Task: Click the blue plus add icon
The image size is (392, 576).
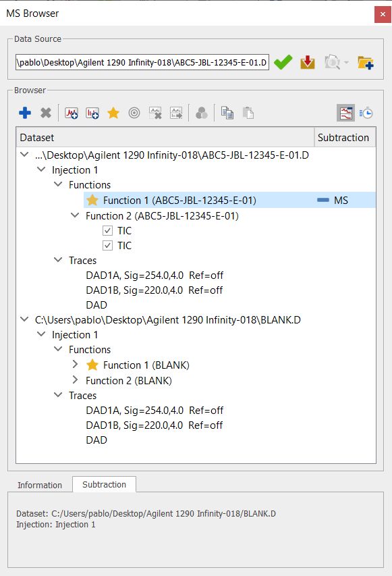Action: click(x=25, y=113)
